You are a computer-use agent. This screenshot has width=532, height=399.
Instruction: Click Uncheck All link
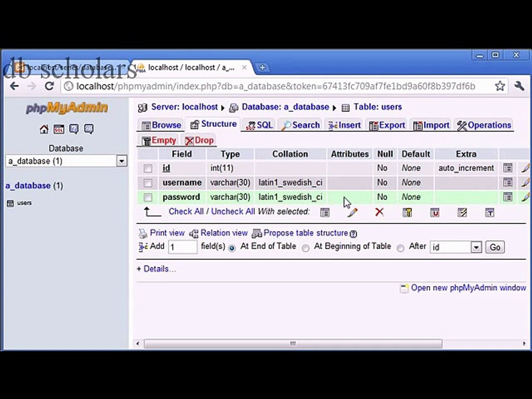[x=233, y=211]
